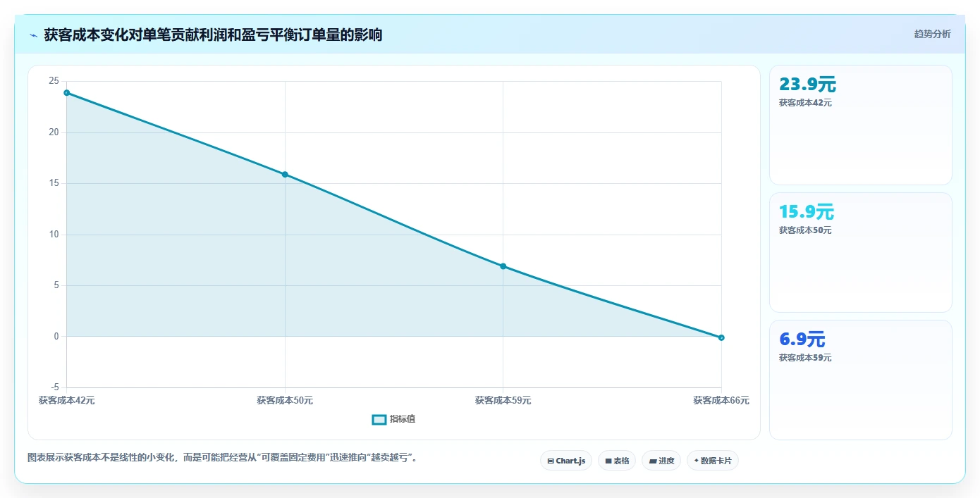
Task: Select the 数据卡片 tag button
Action: pyautogui.click(x=713, y=461)
